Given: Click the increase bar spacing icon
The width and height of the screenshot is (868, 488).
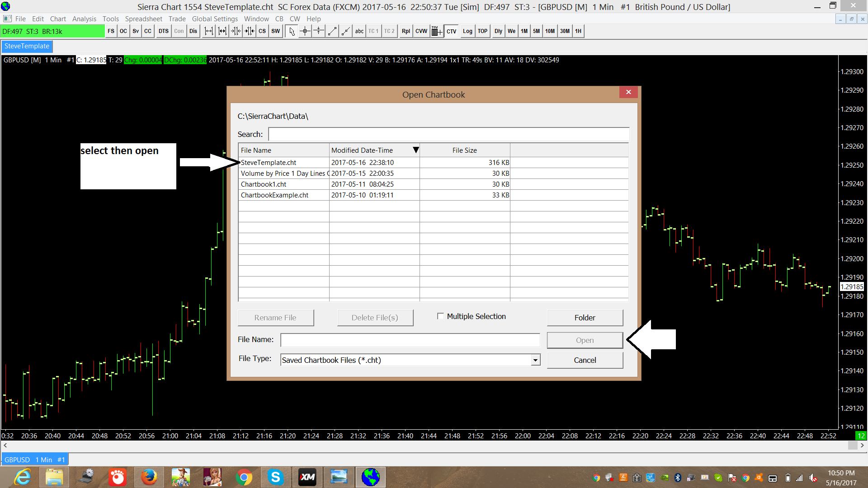Looking at the screenshot, I should [209, 31].
